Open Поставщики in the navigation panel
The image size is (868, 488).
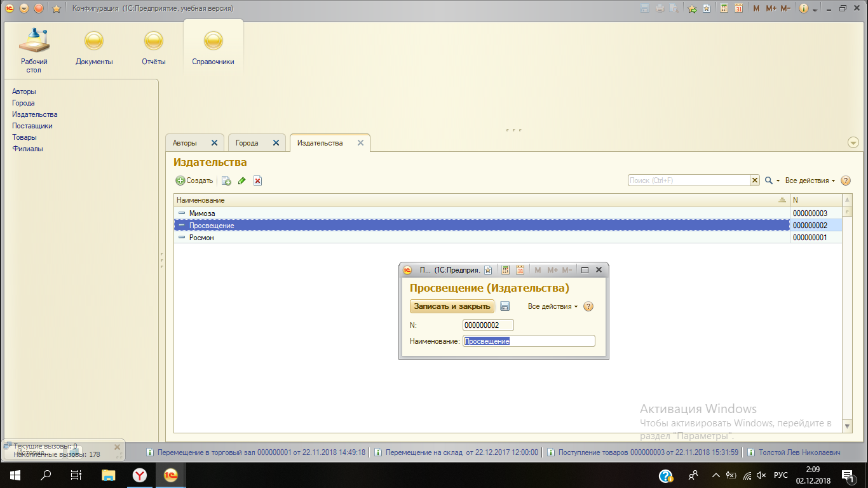tap(32, 126)
